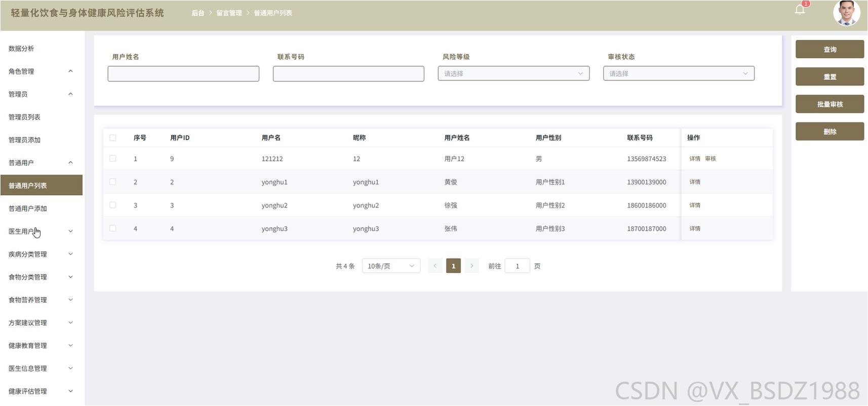Expand the 食物营养管理 menu
868x406 pixels.
(x=41, y=300)
